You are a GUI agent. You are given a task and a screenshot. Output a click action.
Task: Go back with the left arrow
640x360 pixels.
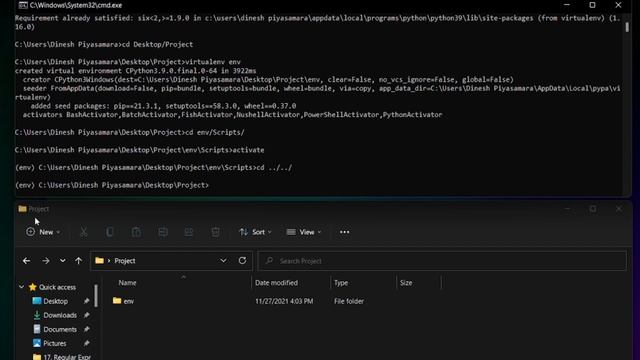pyautogui.click(x=27, y=261)
